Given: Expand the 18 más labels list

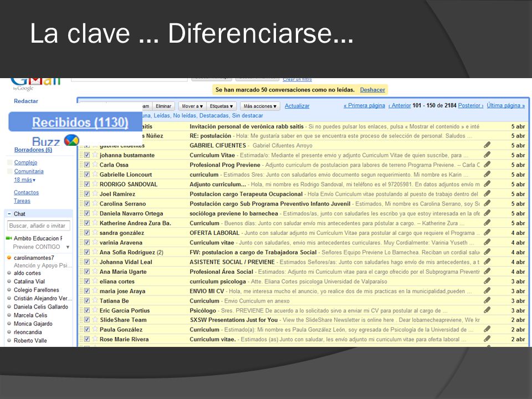Looking at the screenshot, I should point(25,180).
